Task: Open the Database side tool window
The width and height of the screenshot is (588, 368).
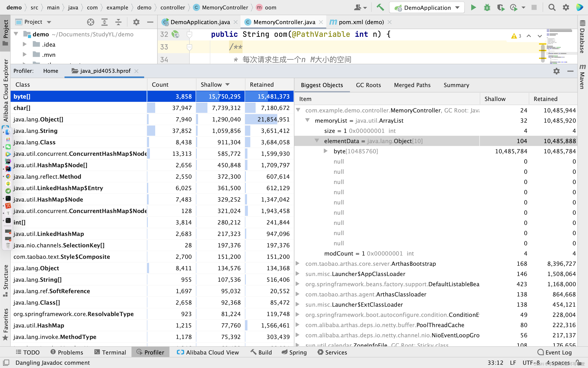Action: pos(582,37)
